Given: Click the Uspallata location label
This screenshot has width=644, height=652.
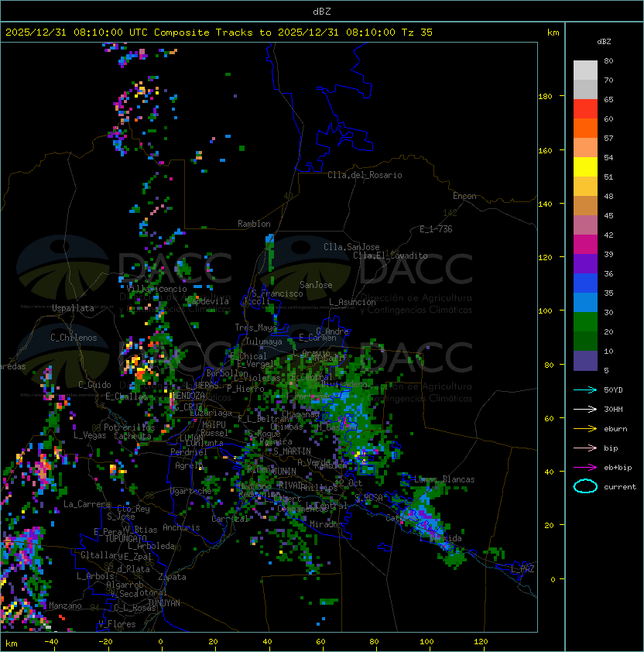Looking at the screenshot, I should (x=73, y=308).
